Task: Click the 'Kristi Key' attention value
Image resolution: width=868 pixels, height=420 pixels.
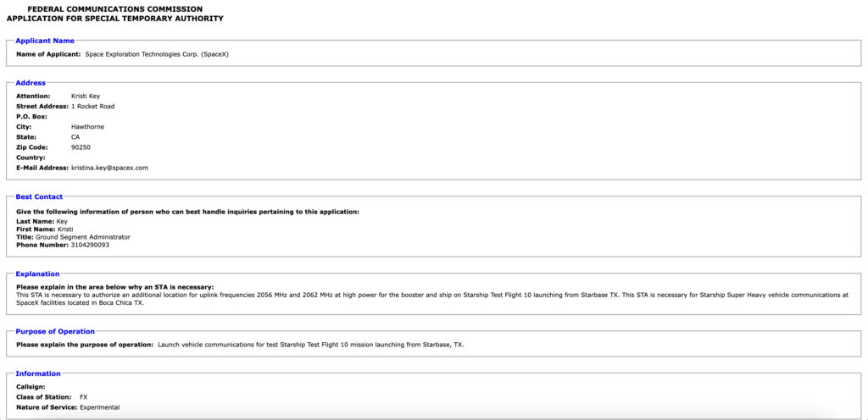Action: [x=86, y=97]
